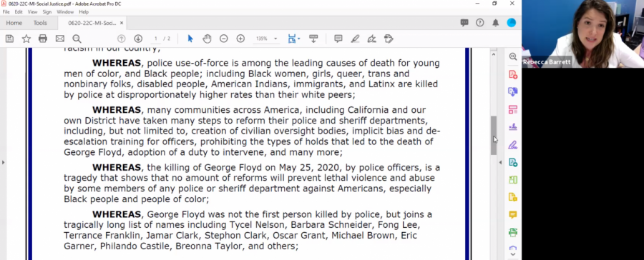Send file by email envelope icon
644x260 pixels.
[x=60, y=39]
